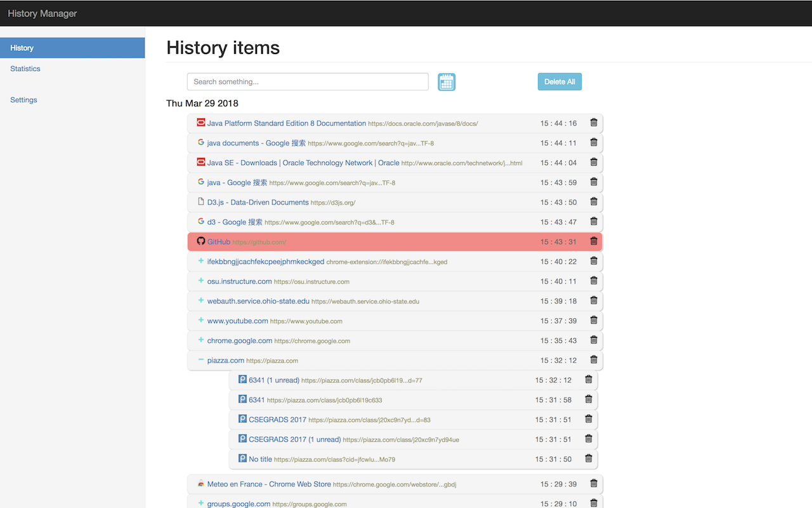This screenshot has width=812, height=508.
Task: Open the GitHub link
Action: (x=219, y=241)
